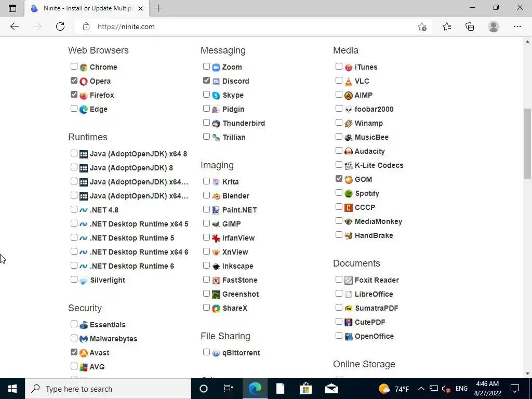Check the Silverlight checkbox

pos(74,279)
